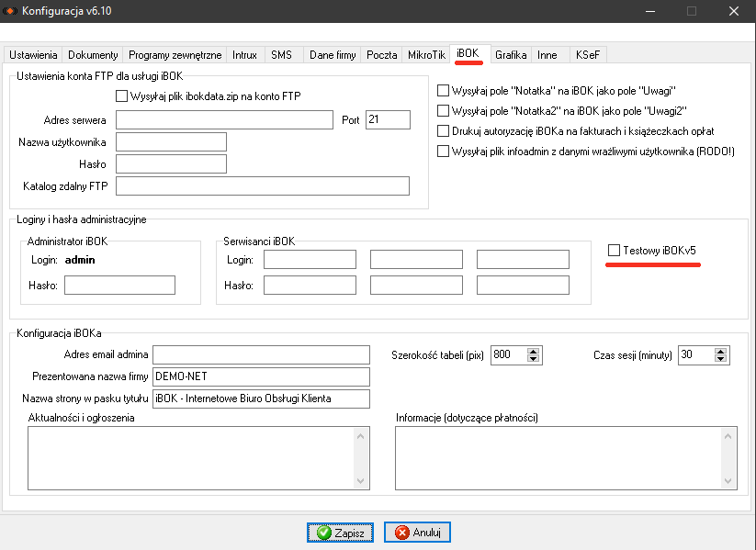
Task: Toggle Wysyłaj pole "Notatka" jako "Uwagi"
Action: pos(444,91)
